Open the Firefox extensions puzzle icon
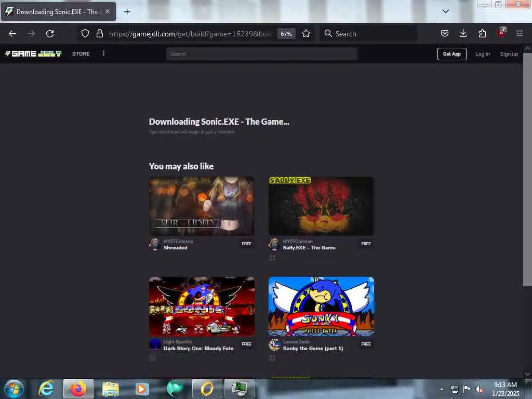 point(482,33)
